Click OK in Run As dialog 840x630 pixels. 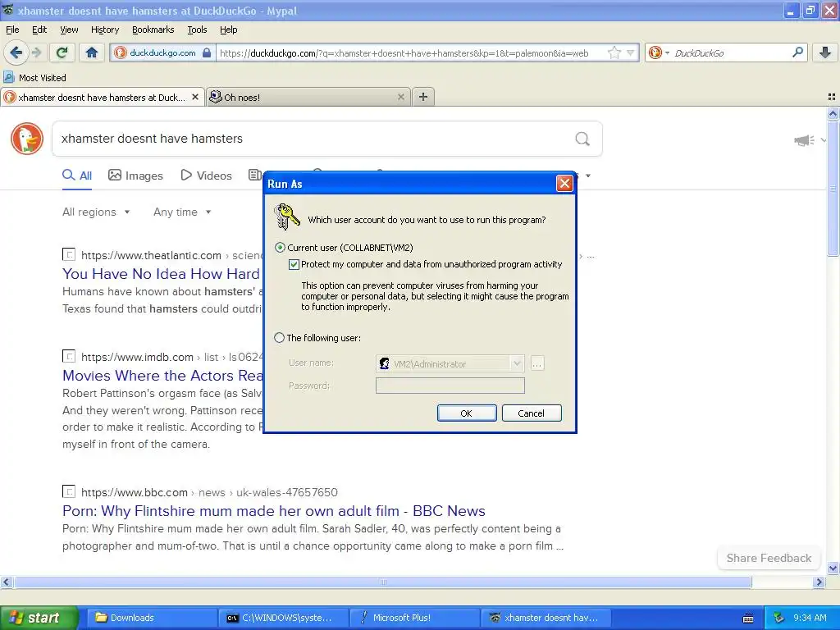click(467, 413)
